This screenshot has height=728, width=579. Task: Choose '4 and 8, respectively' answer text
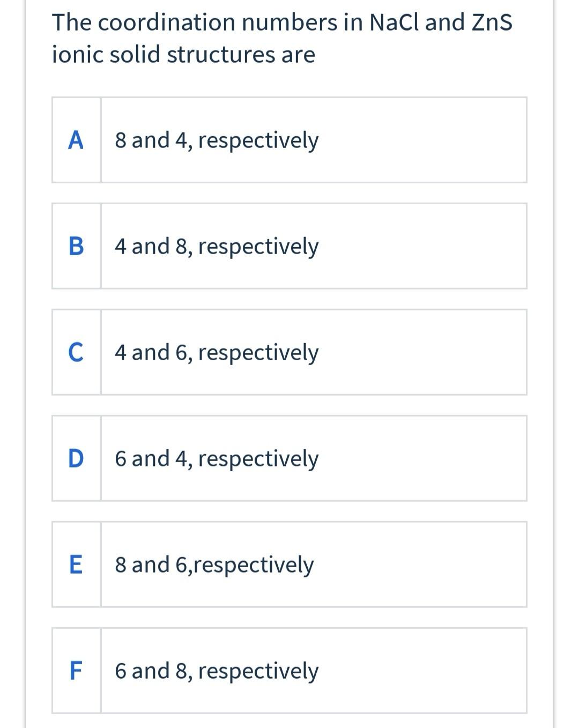point(217,246)
